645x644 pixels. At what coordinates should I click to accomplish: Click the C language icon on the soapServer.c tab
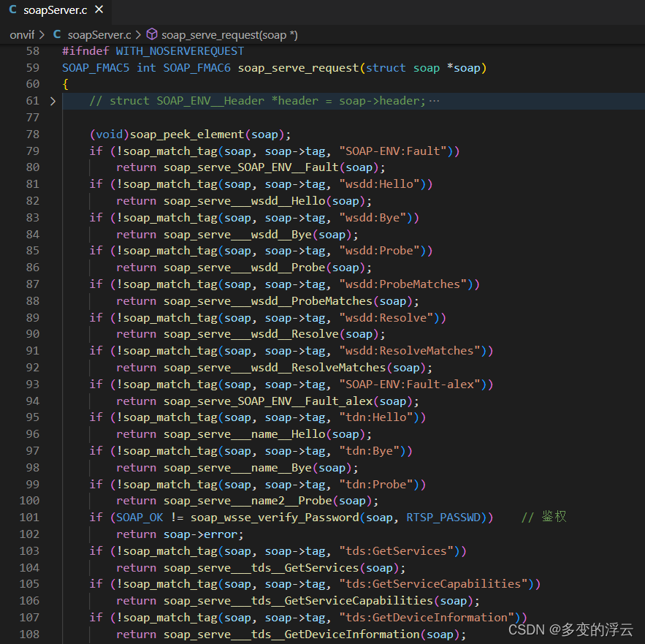tap(12, 10)
